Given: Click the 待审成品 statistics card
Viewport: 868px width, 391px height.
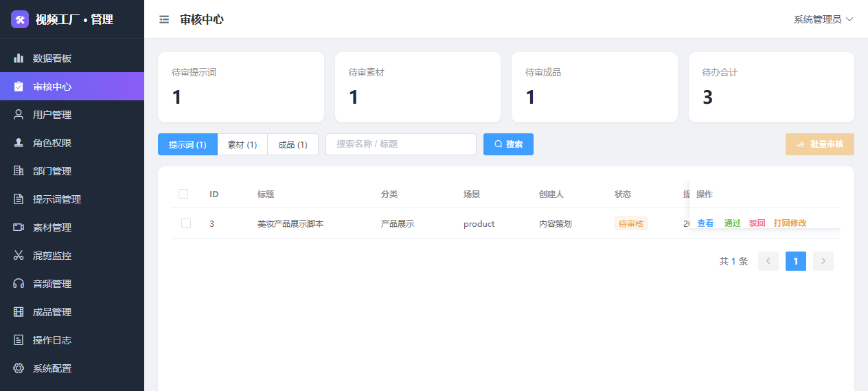Looking at the screenshot, I should [x=595, y=87].
